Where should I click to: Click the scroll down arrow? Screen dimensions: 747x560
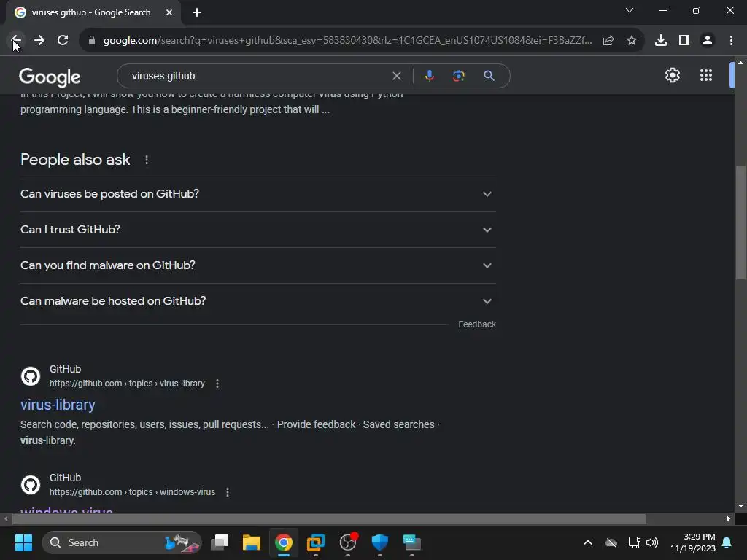click(740, 506)
